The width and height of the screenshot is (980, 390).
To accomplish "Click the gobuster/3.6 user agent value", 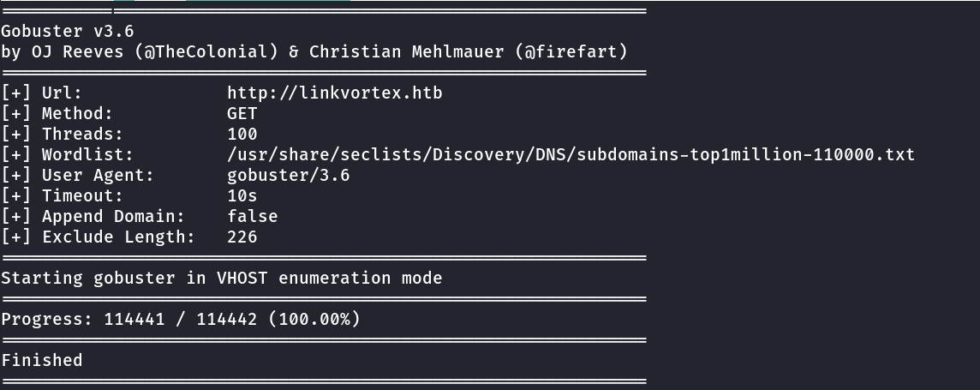I will 289,176.
